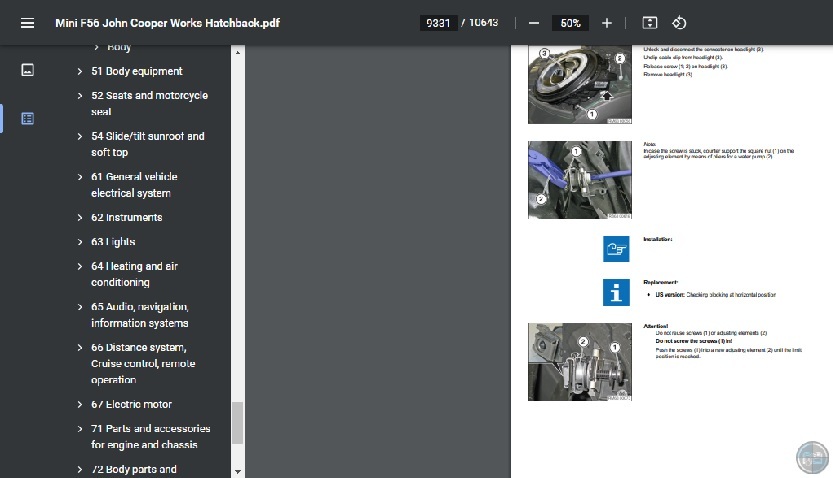This screenshot has height=478, width=833.
Task: Open 51 Body equipment outline entry
Action: coord(137,71)
